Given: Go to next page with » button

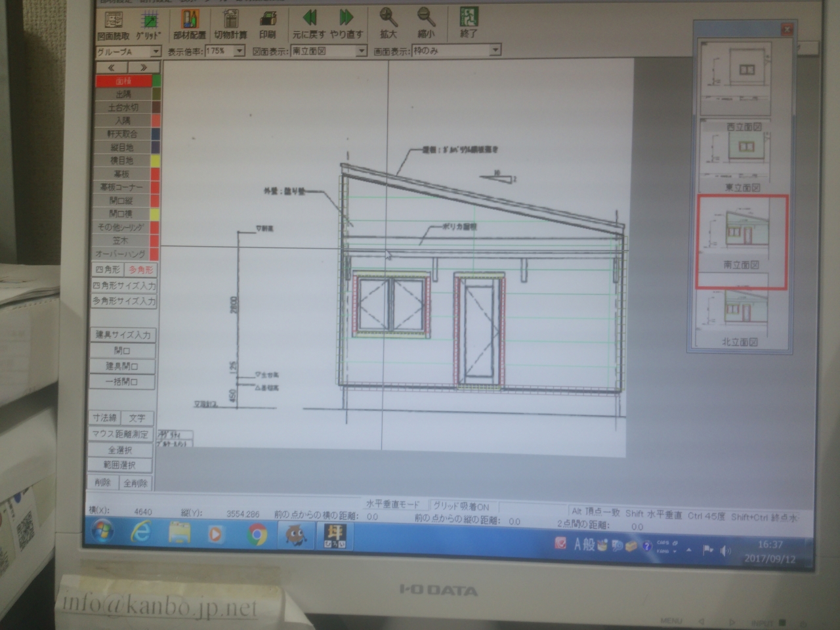Looking at the screenshot, I should [144, 68].
